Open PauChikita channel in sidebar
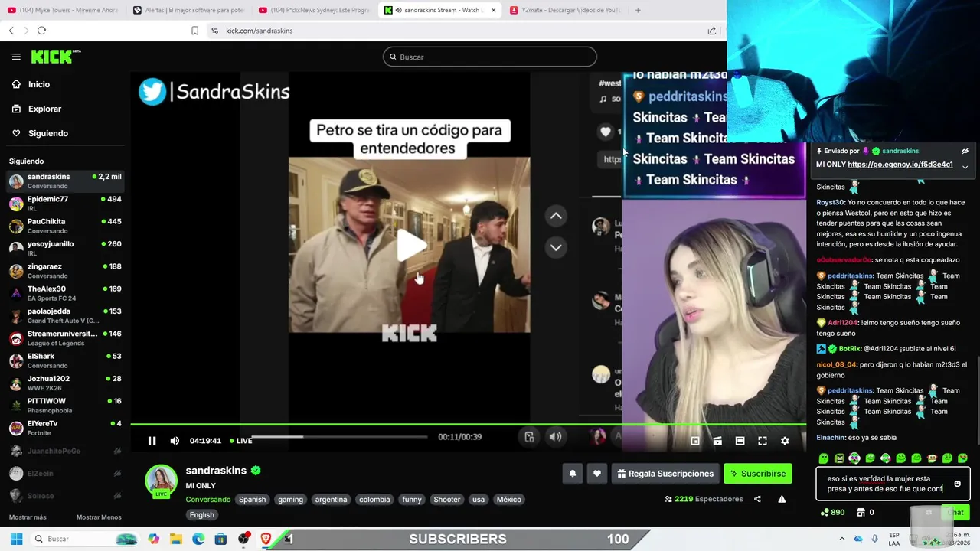Screen dimensions: 980x551 65,226
